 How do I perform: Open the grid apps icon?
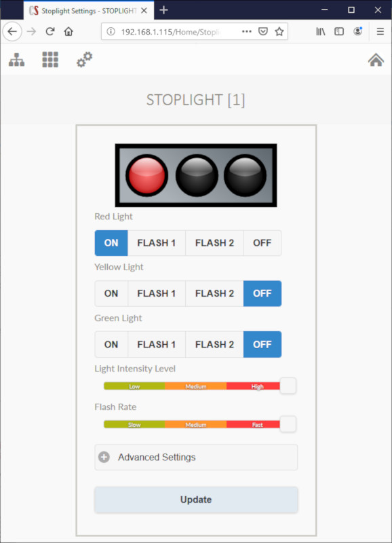50,60
